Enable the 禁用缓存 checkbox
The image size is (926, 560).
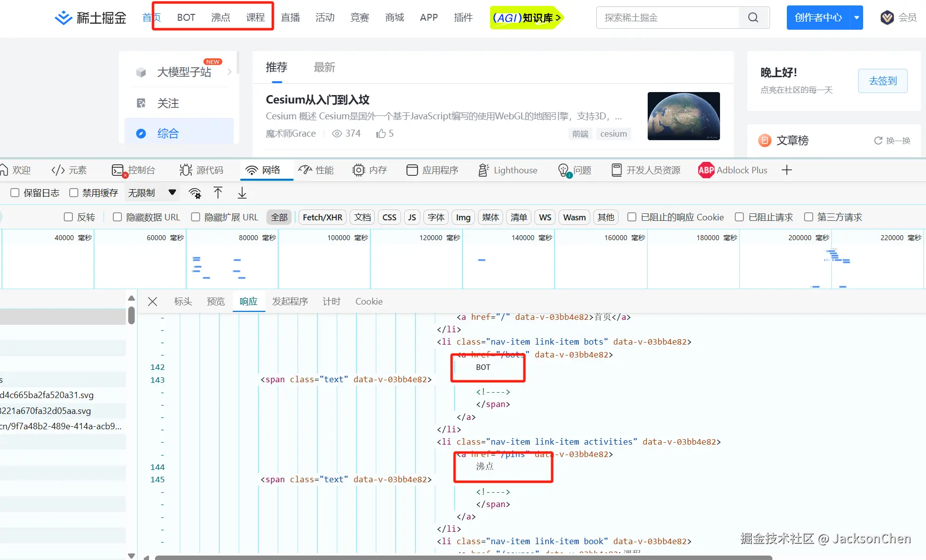[74, 193]
